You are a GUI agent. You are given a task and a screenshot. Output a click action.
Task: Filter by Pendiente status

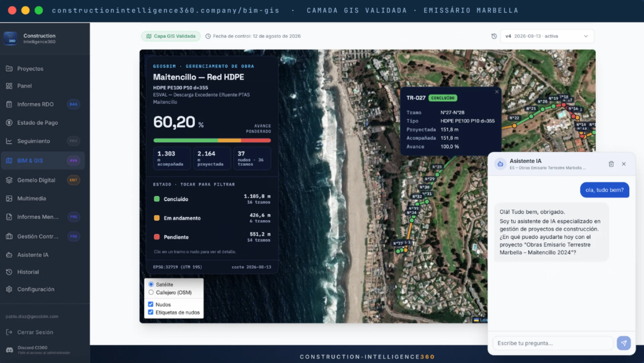coord(212,237)
